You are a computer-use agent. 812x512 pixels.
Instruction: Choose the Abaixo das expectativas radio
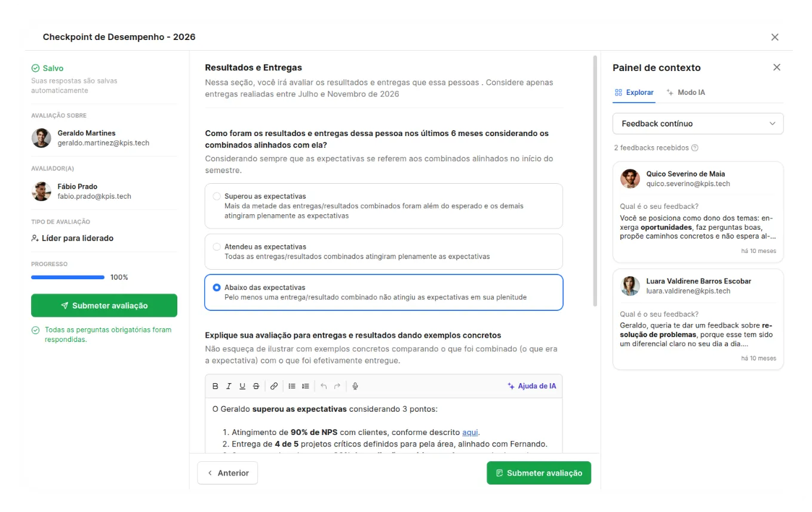tap(217, 288)
